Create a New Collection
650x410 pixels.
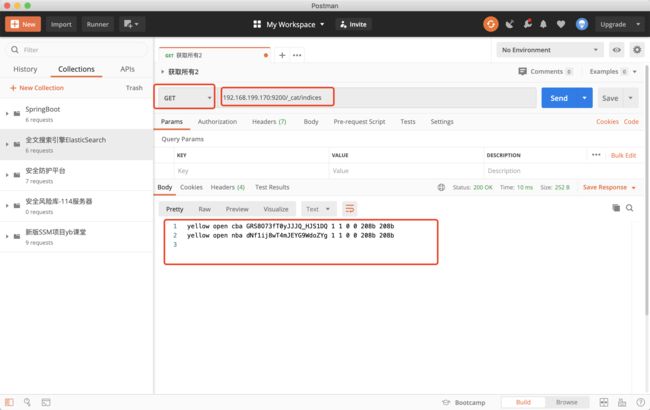[x=37, y=88]
